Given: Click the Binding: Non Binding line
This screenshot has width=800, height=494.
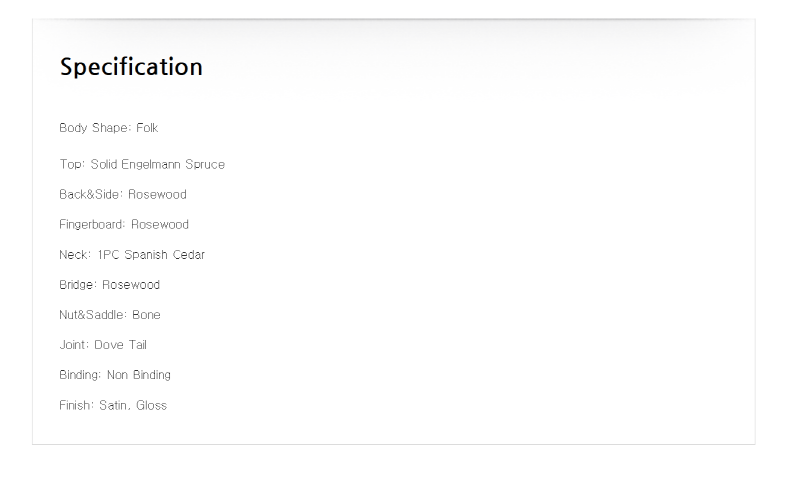Looking at the screenshot, I should pos(115,375).
